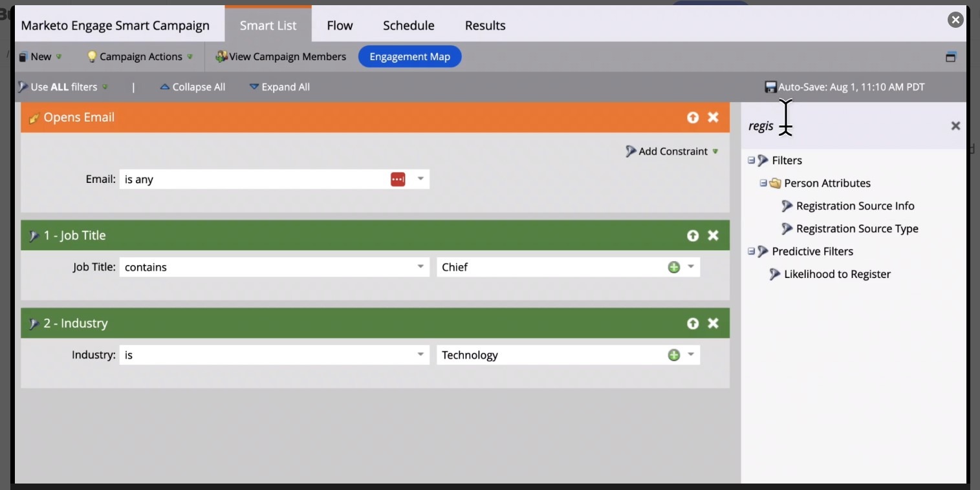Image resolution: width=980 pixels, height=490 pixels.
Task: Click the New document icon
Action: pyautogui.click(x=23, y=56)
